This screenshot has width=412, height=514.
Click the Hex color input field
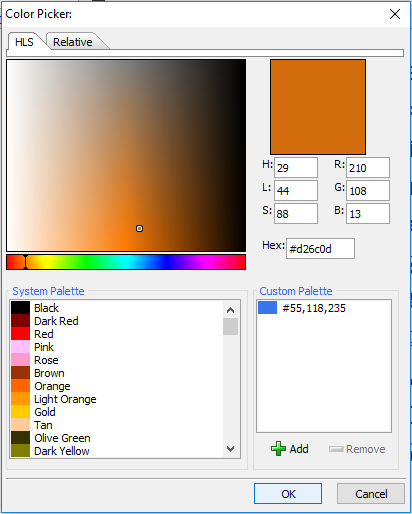320,249
